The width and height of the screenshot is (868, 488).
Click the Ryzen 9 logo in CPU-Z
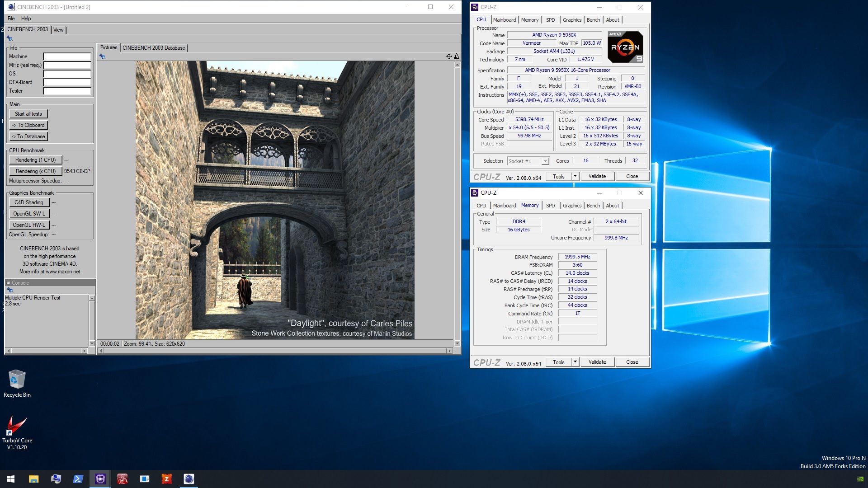(x=625, y=47)
